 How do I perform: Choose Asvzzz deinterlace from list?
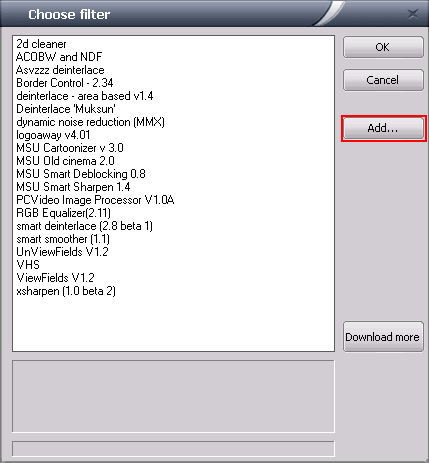(60, 70)
